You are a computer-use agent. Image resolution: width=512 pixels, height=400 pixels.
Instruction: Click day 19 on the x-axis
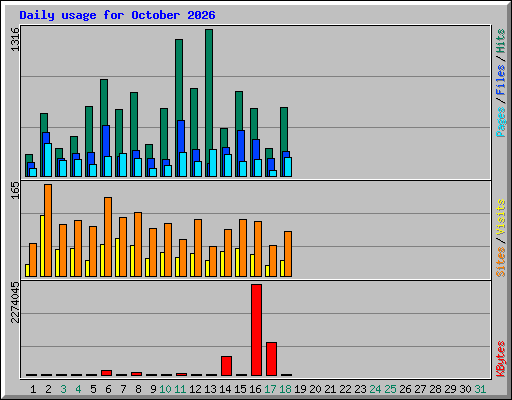[x=300, y=389]
